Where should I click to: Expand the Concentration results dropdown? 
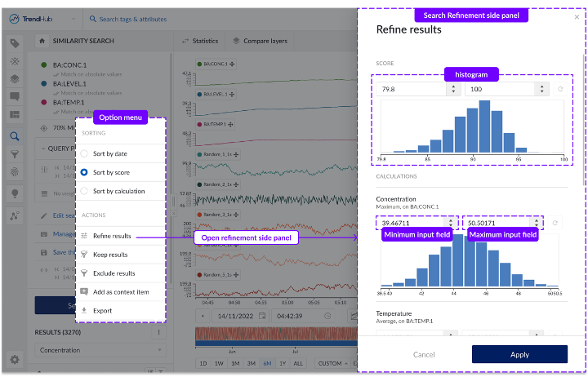(98, 350)
